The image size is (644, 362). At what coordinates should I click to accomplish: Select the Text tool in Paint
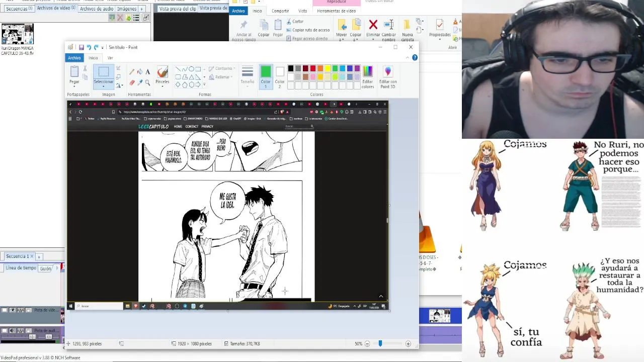click(147, 72)
